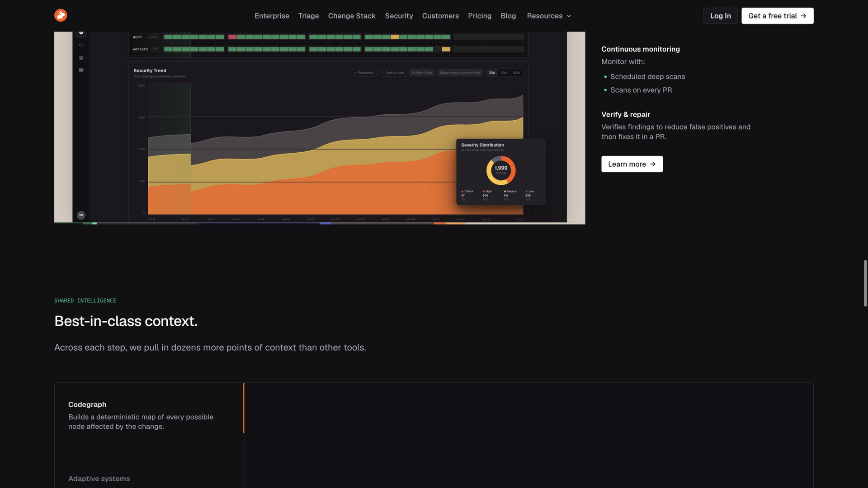This screenshot has height=488, width=868.
Task: Click the page vertical scrollbar thumb
Action: tap(865, 283)
